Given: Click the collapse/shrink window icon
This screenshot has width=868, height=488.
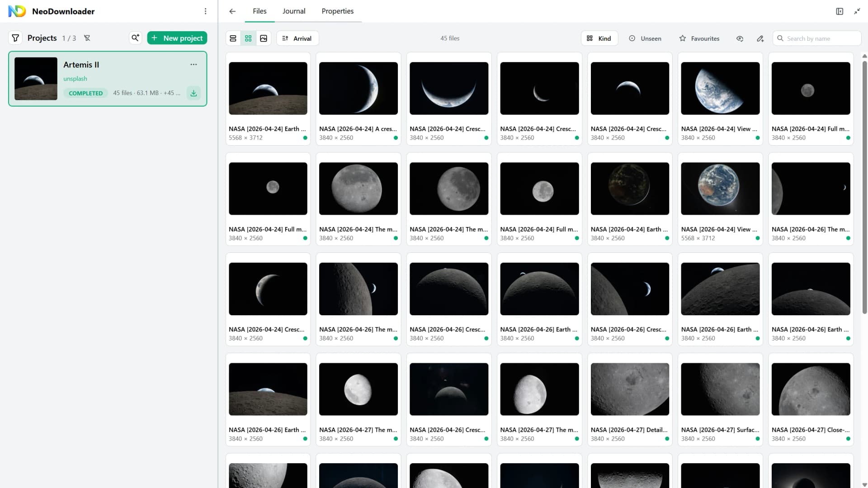Looking at the screenshot, I should [x=857, y=11].
